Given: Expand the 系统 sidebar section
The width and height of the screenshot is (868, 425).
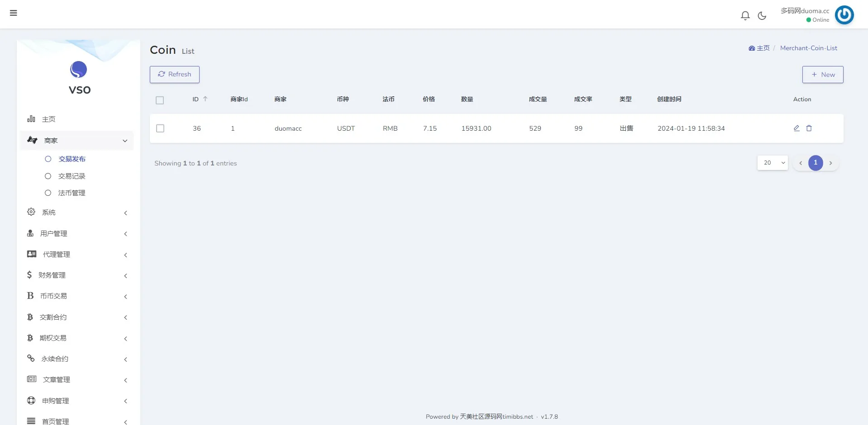Looking at the screenshot, I should [x=77, y=212].
